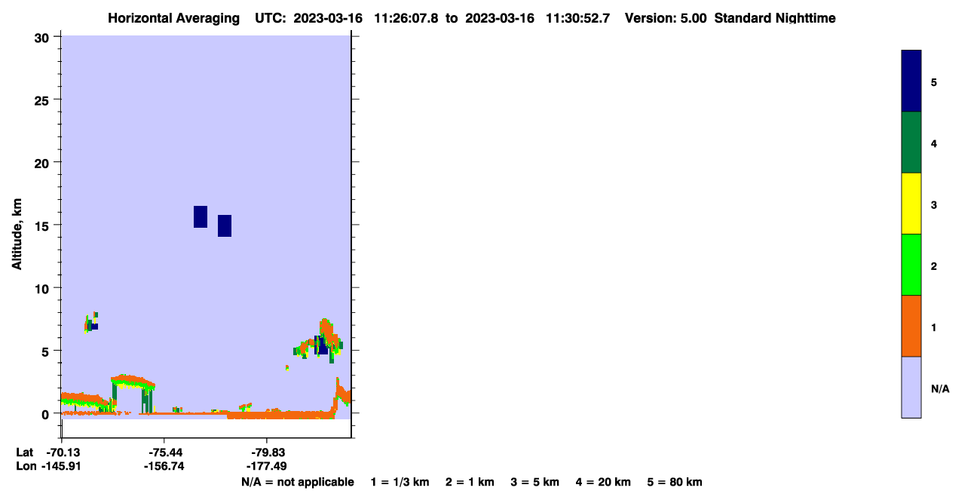Click the 'Standard Nighttime' text

[775, 18]
